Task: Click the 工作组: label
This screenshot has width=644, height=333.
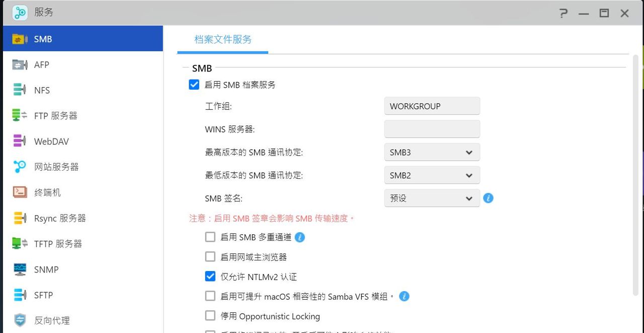Action: (218, 106)
